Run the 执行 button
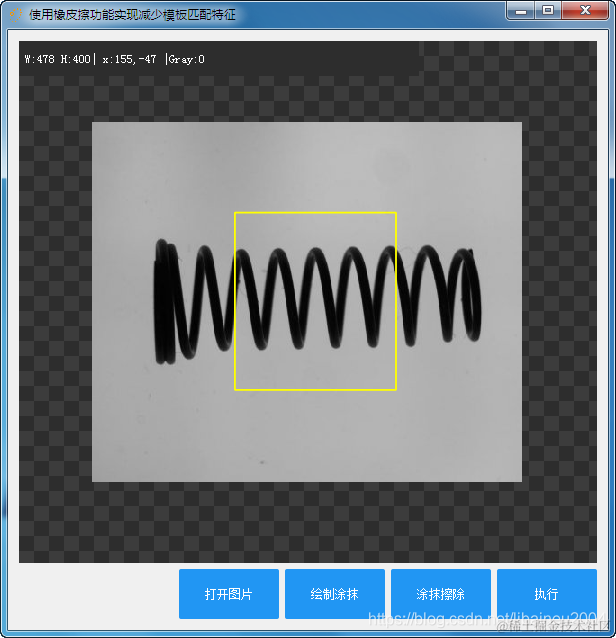This screenshot has width=616, height=638. [x=547, y=594]
